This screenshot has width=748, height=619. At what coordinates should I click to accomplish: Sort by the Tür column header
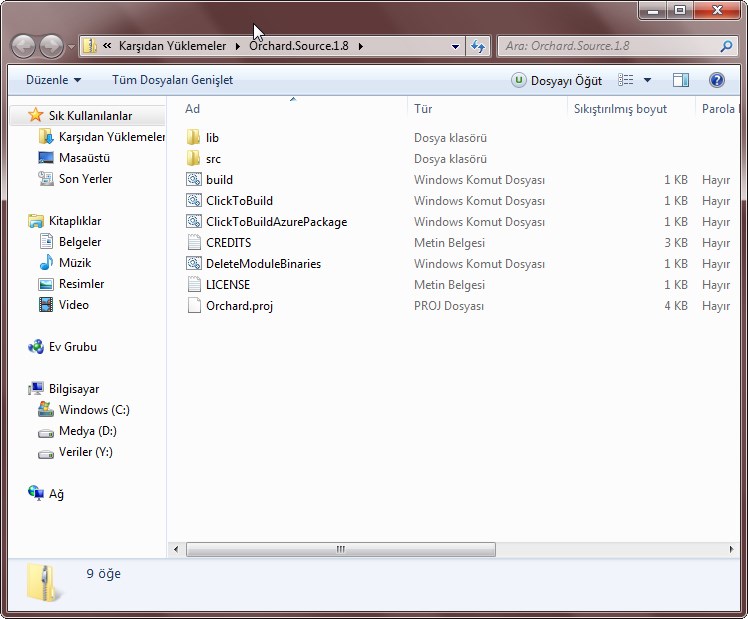click(x=423, y=109)
